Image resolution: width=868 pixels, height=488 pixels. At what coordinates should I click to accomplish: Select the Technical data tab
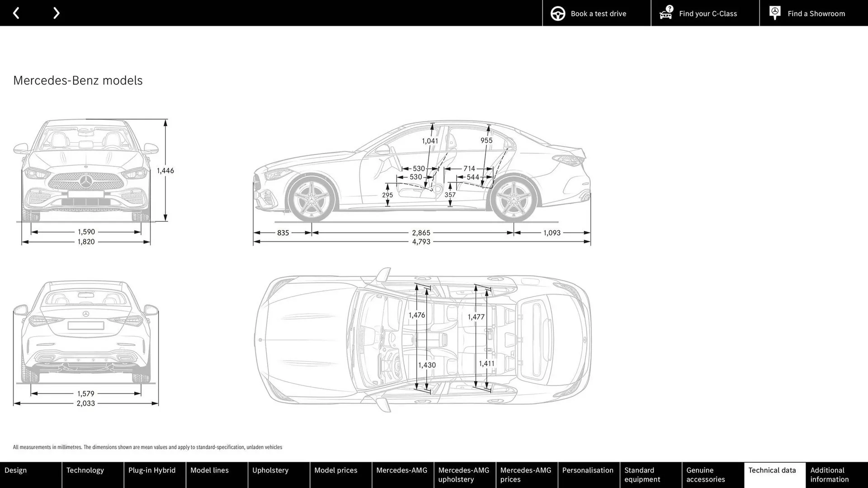(773, 474)
